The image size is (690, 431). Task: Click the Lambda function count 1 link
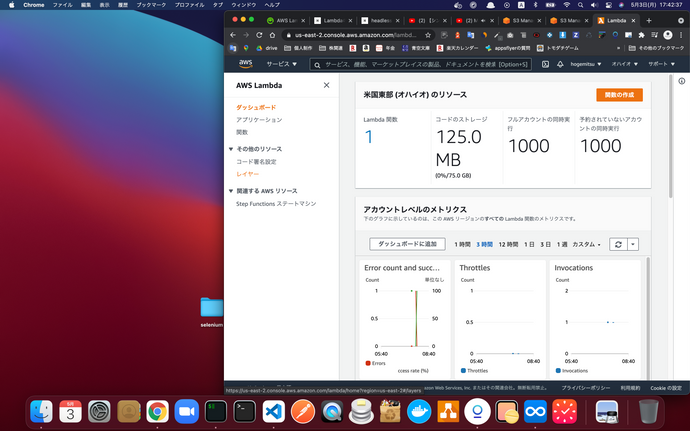(x=369, y=137)
